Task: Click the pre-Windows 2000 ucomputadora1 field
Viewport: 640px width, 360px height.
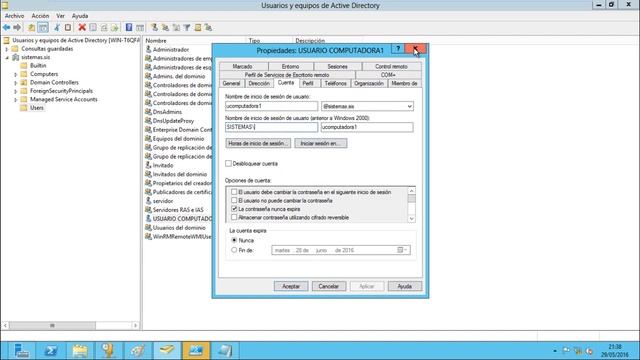Action: (367, 127)
